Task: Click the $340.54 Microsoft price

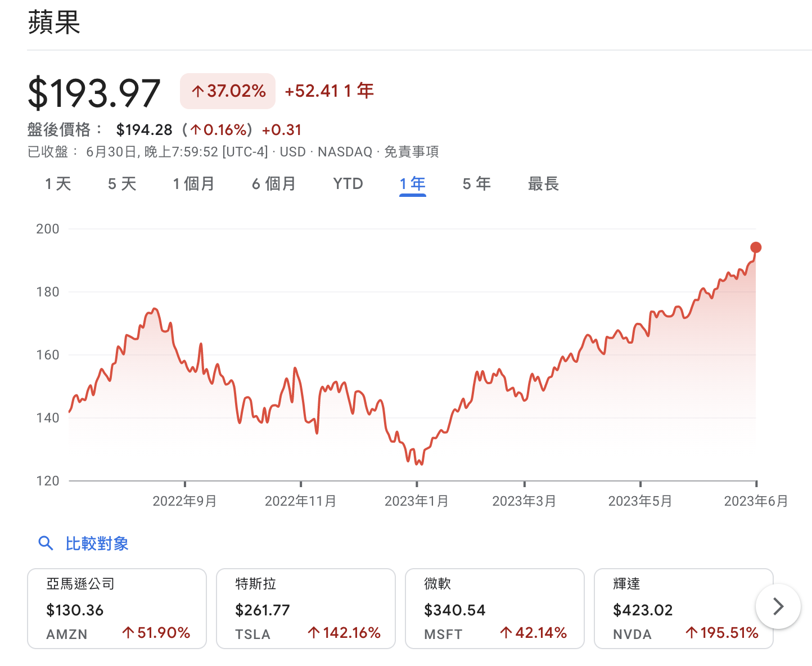Action: pos(454,610)
